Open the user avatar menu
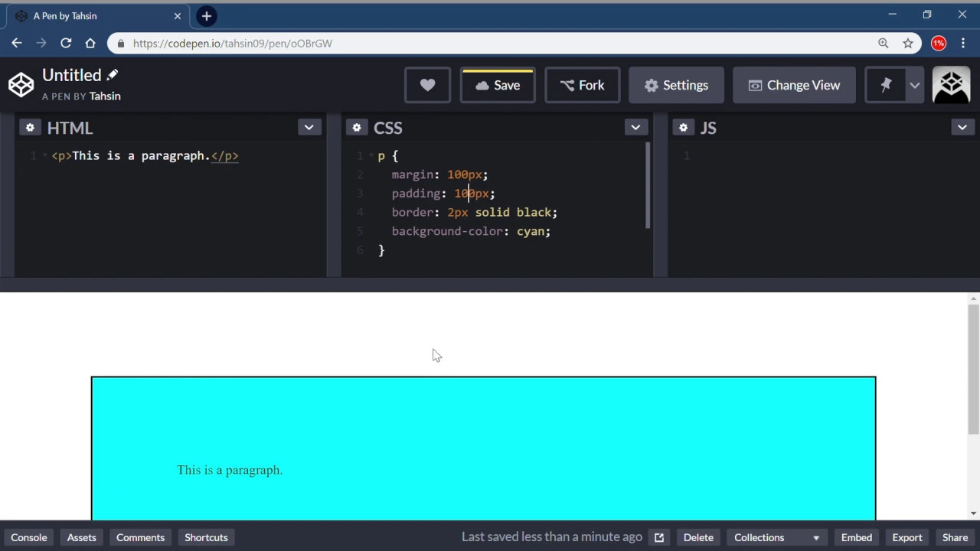The height and width of the screenshot is (551, 980). (951, 85)
